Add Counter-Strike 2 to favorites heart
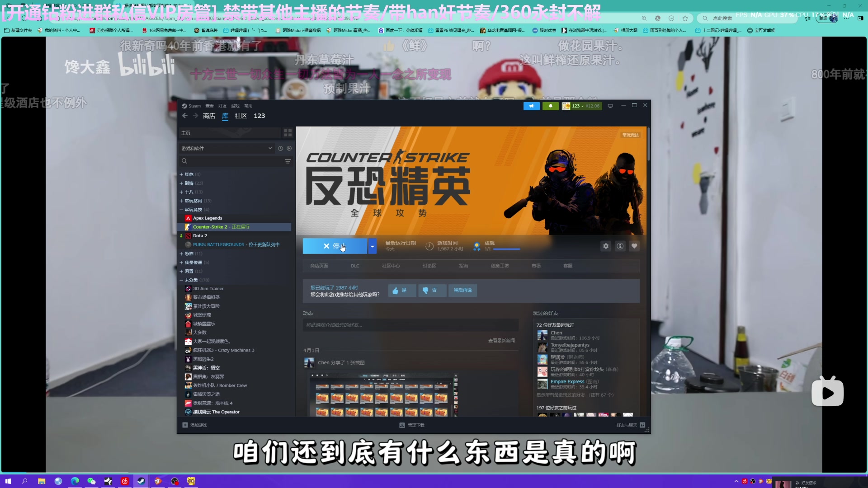Image resolution: width=868 pixels, height=488 pixels. tap(634, 246)
